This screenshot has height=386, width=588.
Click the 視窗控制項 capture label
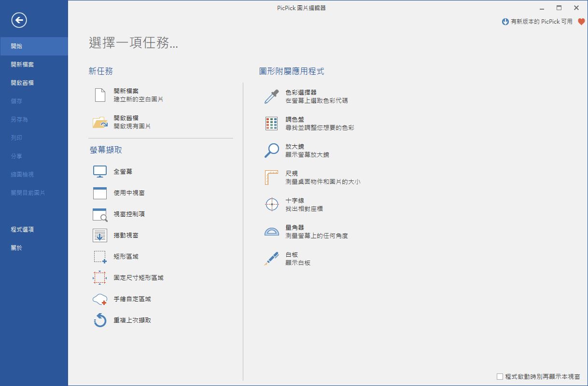(129, 214)
